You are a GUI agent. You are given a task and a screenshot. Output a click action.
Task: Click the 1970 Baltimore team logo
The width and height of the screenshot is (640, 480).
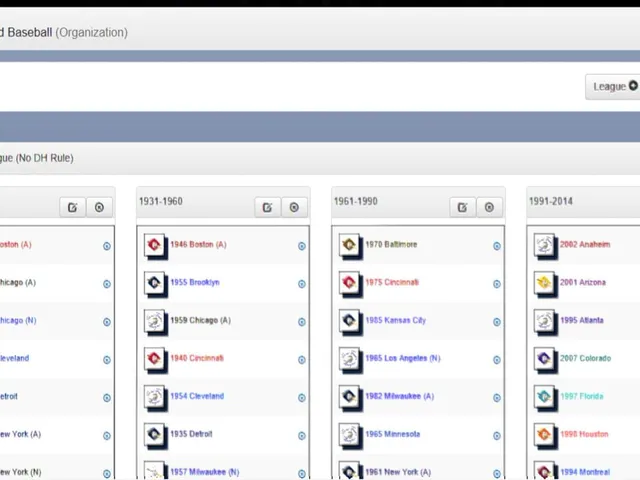(x=349, y=245)
